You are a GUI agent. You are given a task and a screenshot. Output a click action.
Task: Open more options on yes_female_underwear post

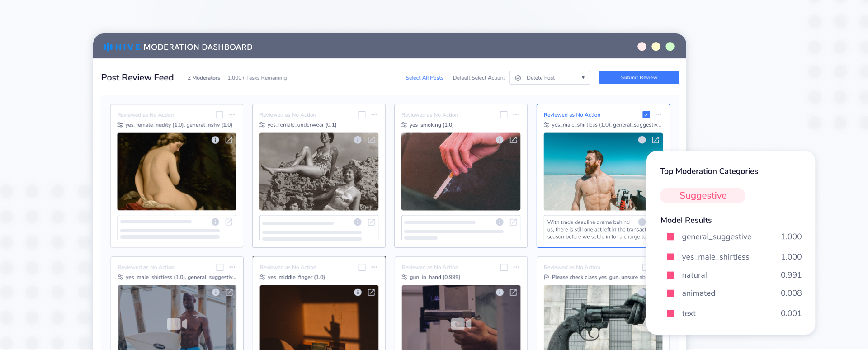pyautogui.click(x=374, y=115)
